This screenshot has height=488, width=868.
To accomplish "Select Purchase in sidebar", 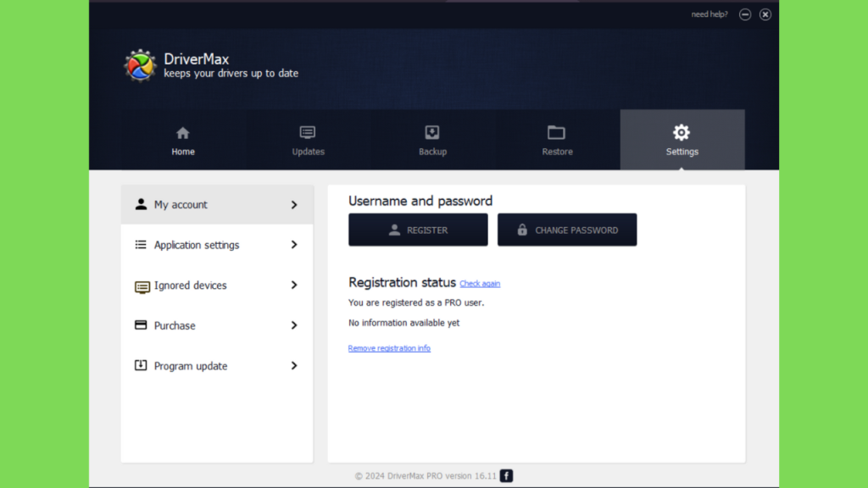I will coord(217,325).
